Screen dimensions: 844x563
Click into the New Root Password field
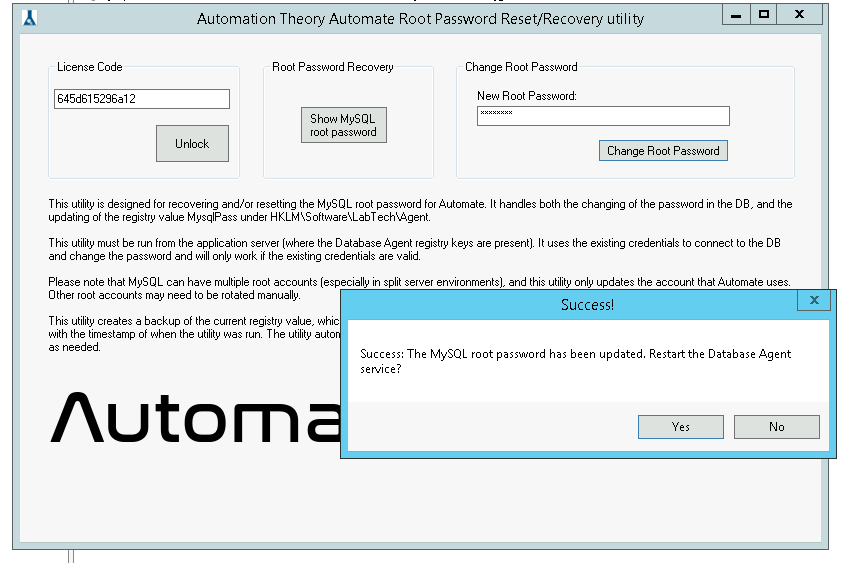pyautogui.click(x=602, y=116)
